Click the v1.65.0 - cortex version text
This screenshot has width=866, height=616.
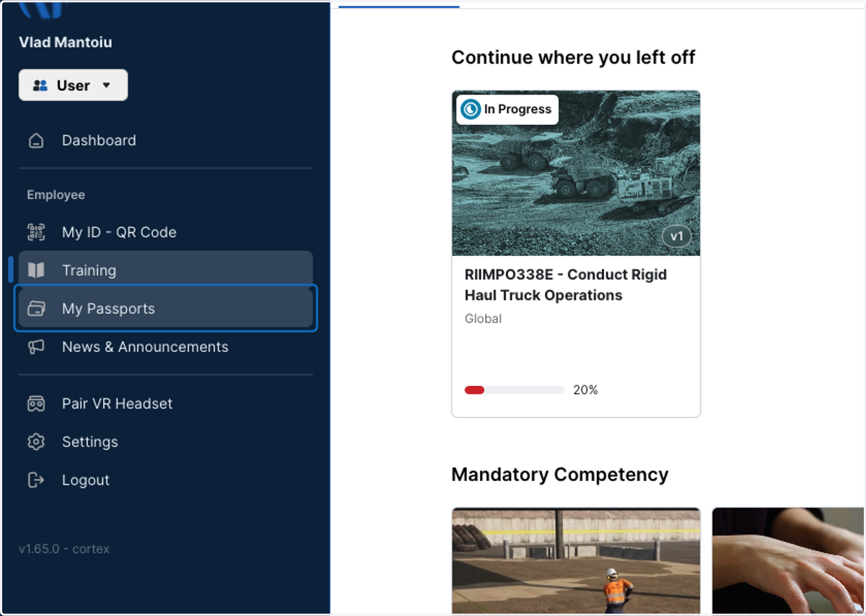[x=64, y=549]
